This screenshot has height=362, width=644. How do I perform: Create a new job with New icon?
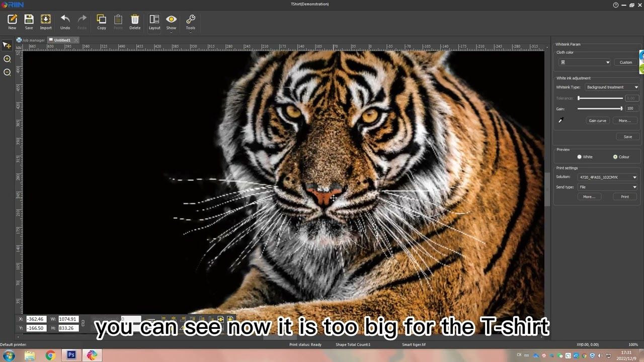pos(12,22)
